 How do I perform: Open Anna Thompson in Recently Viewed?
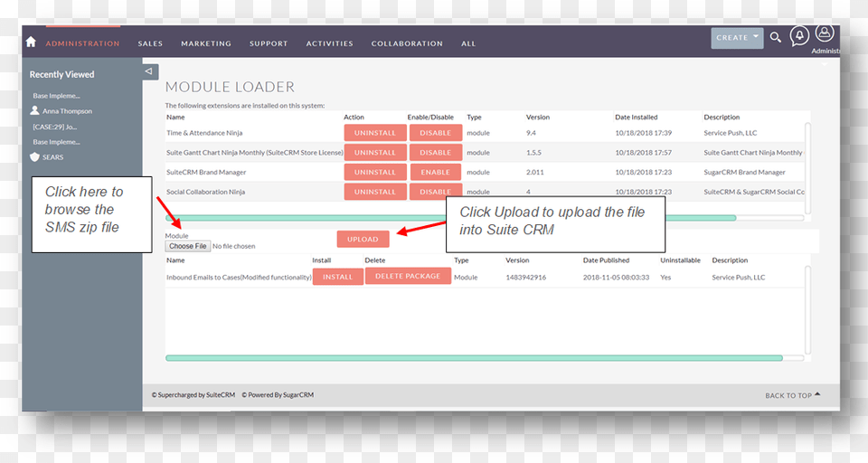coord(67,111)
